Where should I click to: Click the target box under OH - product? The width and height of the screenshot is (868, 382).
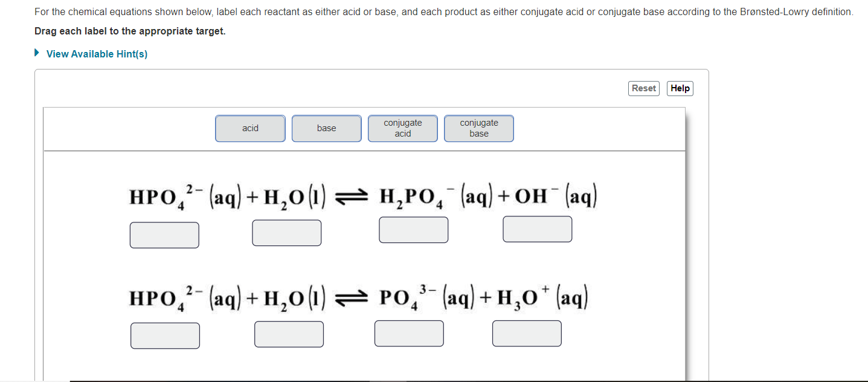coord(537,228)
